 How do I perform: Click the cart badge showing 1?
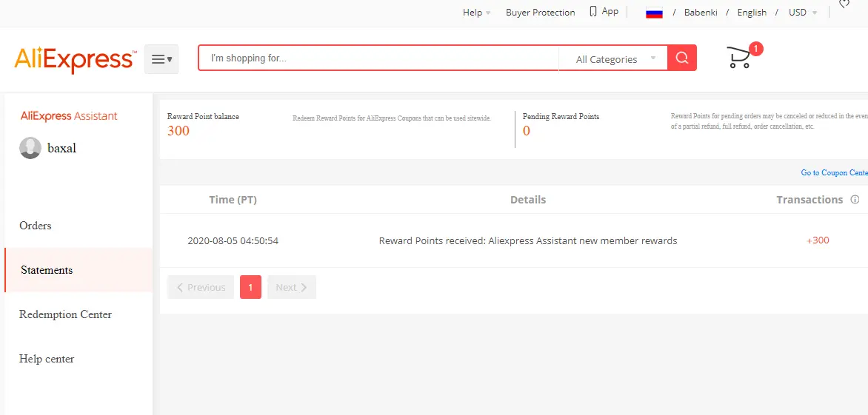pyautogui.click(x=755, y=49)
